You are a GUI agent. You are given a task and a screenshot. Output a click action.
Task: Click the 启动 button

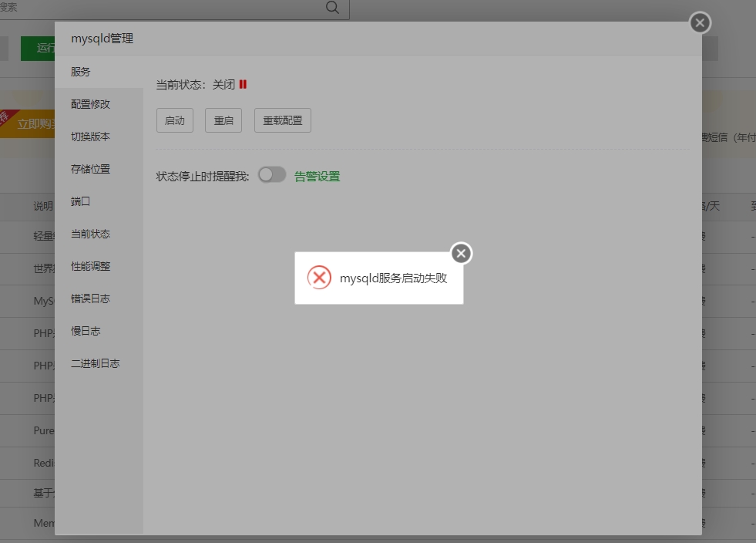point(174,120)
